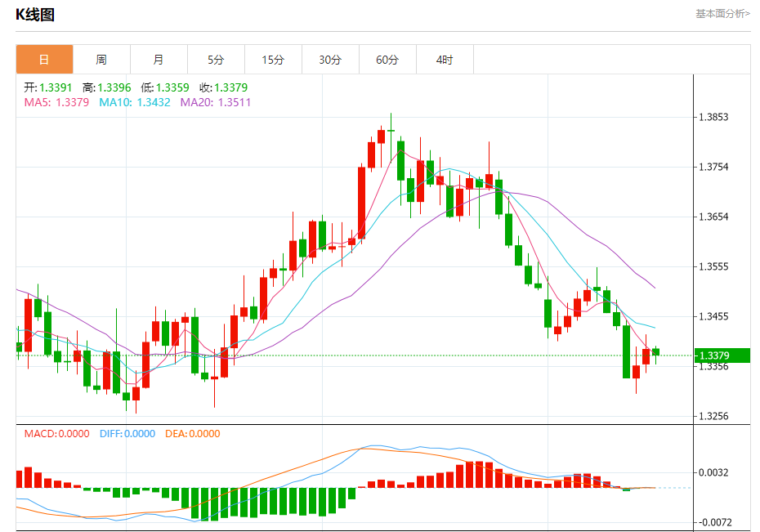The width and height of the screenshot is (760, 532).
Task: Click the DEA:0.0000 label
Action: [192, 434]
